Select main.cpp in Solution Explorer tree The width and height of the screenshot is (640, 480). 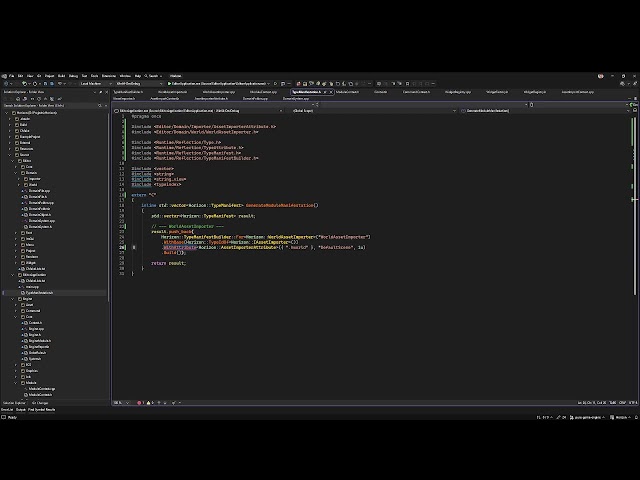click(x=32, y=287)
